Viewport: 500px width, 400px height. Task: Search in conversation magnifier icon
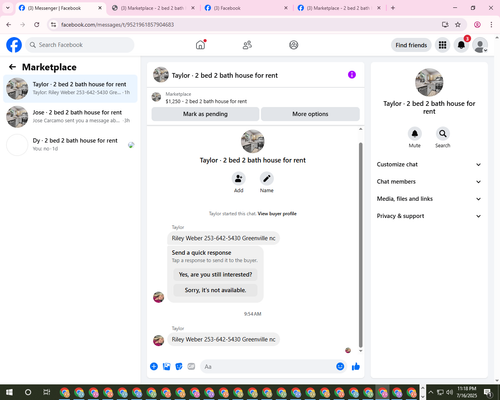pos(443,134)
